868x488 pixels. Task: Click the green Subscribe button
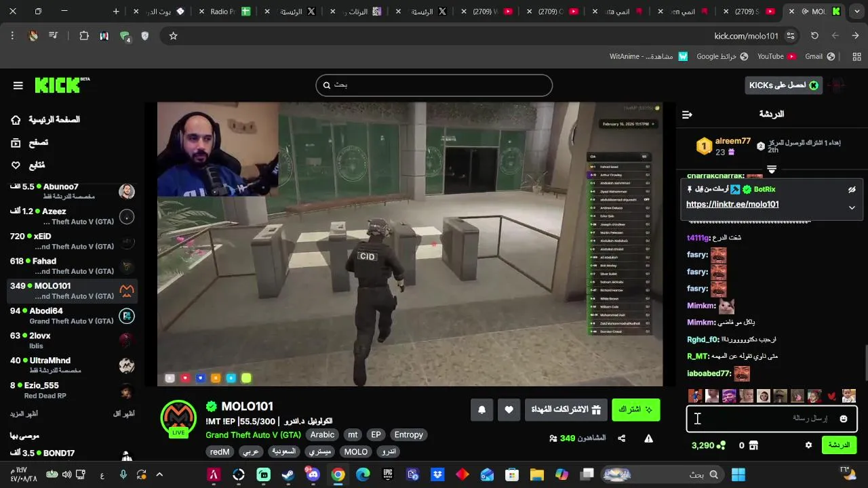pos(635,409)
